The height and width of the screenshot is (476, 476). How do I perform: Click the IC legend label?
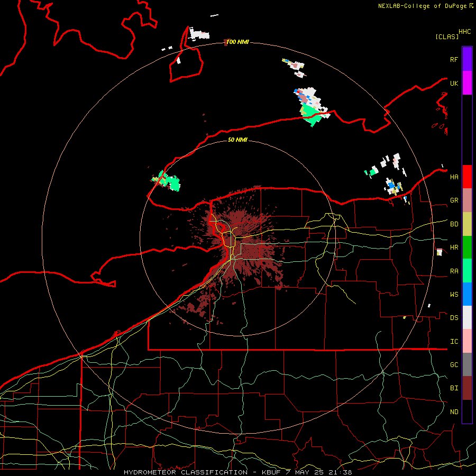click(454, 342)
